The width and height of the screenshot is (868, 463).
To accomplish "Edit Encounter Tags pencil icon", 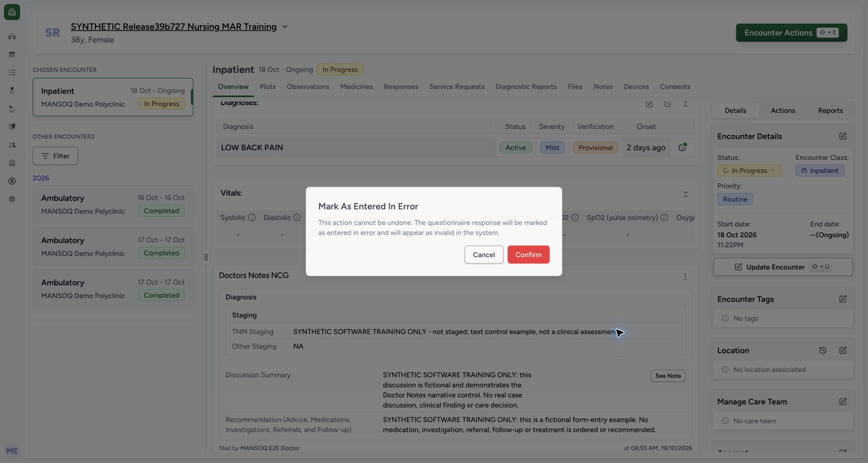I will coord(843,299).
